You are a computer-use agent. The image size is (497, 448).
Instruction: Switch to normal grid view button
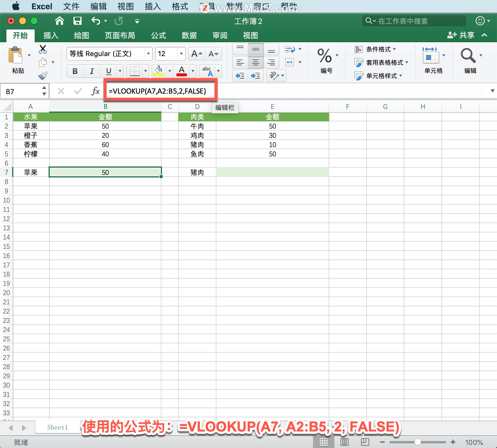(x=324, y=442)
